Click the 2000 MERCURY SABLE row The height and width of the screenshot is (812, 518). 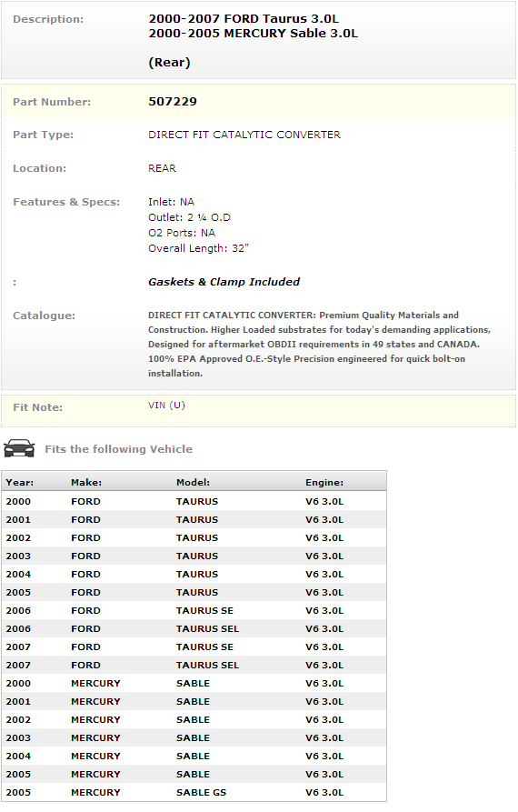pyautogui.click(x=194, y=683)
